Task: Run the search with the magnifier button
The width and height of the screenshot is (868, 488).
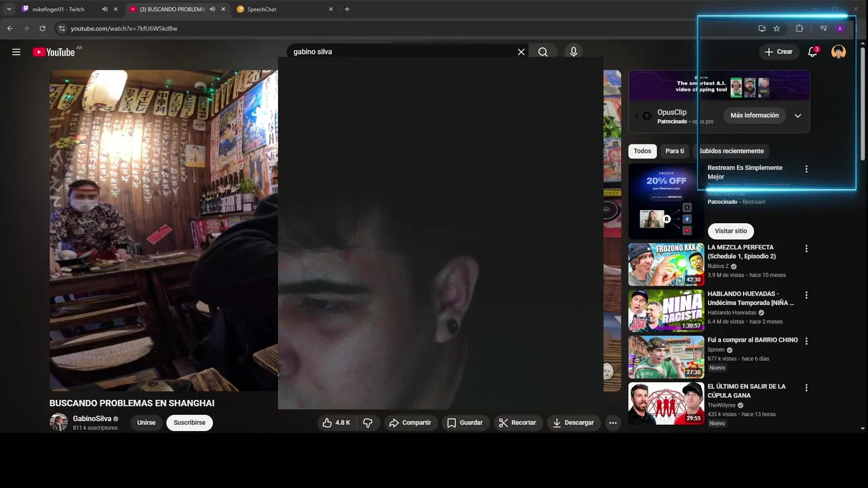Action: pos(542,52)
